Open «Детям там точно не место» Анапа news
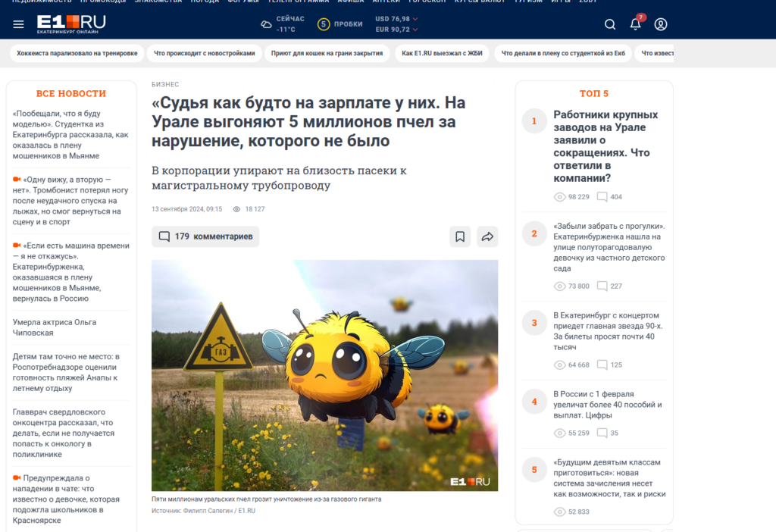This screenshot has width=776, height=532. tap(67, 372)
